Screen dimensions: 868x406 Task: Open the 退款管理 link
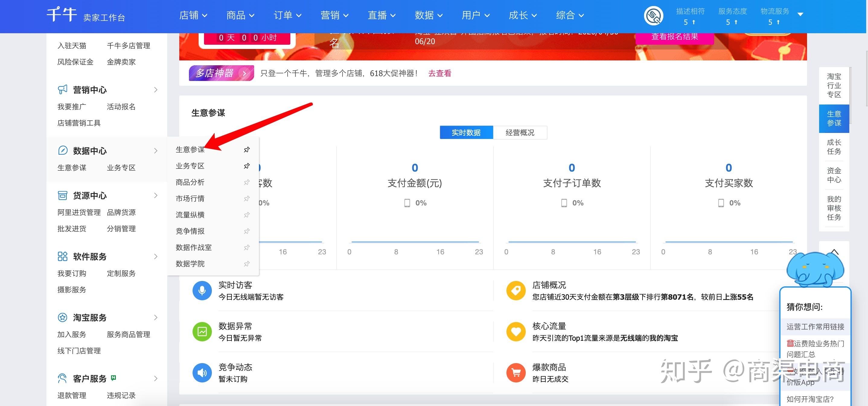tap(72, 395)
